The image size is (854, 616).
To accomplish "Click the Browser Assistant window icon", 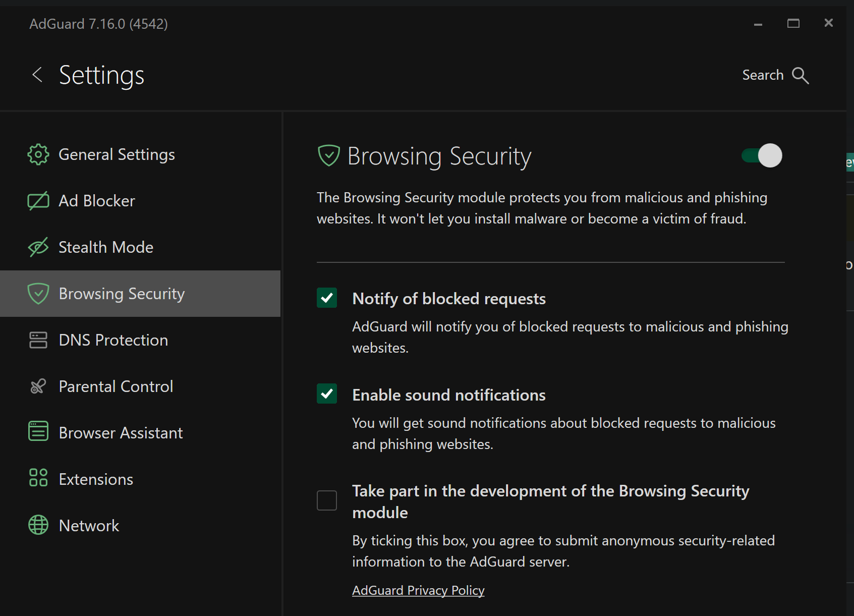I will point(38,431).
